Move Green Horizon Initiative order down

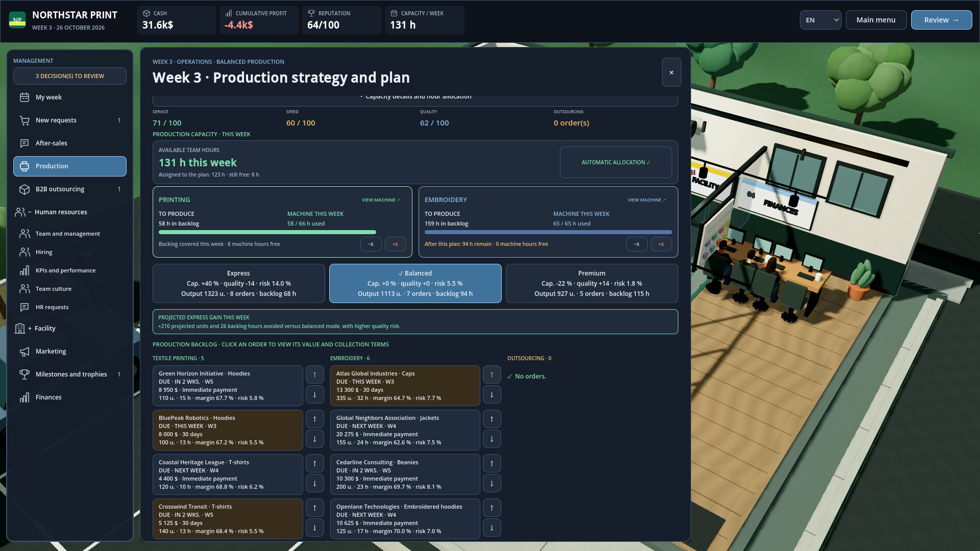coord(315,394)
